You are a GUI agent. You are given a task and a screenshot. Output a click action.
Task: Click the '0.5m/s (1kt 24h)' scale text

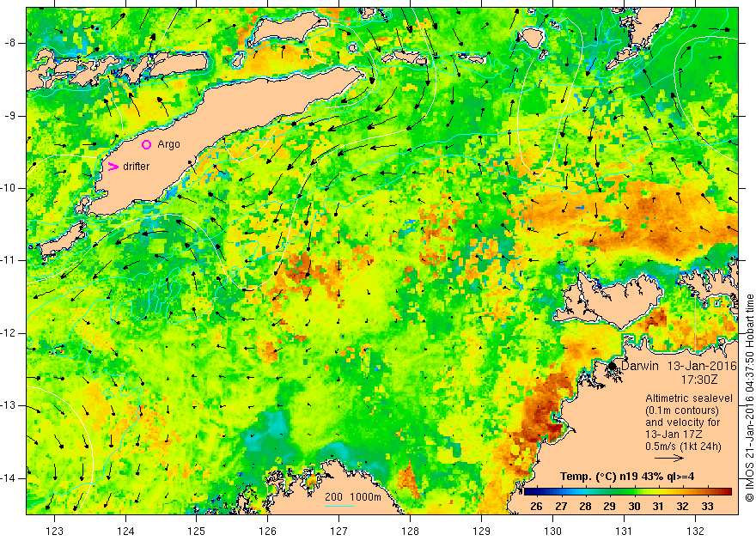click(683, 447)
